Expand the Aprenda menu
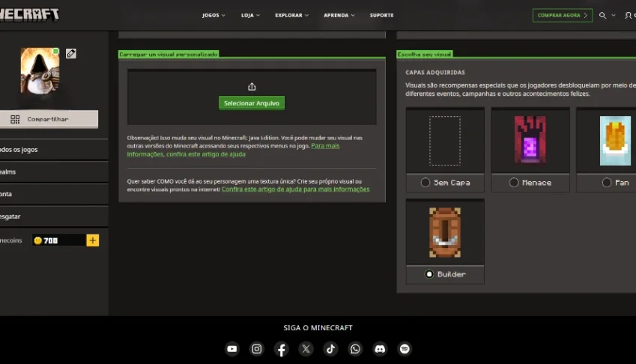The image size is (636, 364). click(339, 16)
